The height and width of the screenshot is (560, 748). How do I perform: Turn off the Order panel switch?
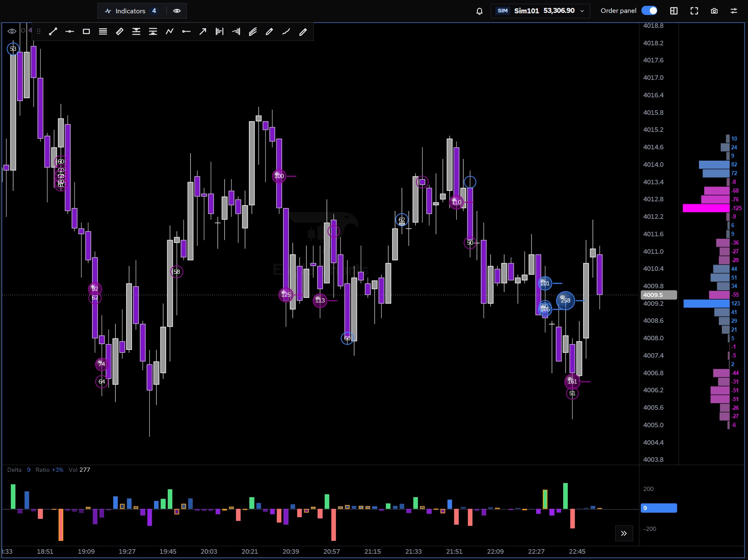[x=649, y=10]
